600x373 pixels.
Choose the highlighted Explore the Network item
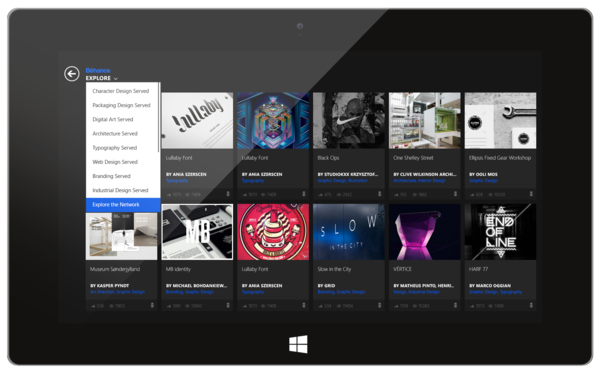coord(123,205)
